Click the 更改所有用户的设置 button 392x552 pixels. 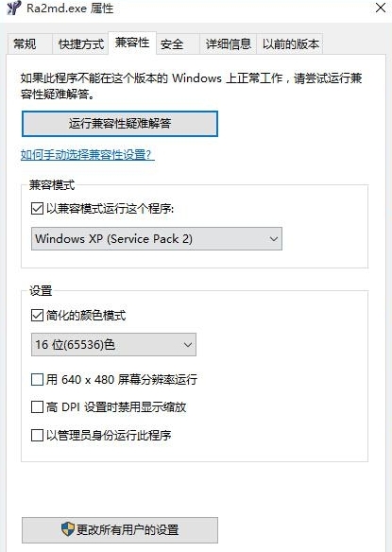120,530
